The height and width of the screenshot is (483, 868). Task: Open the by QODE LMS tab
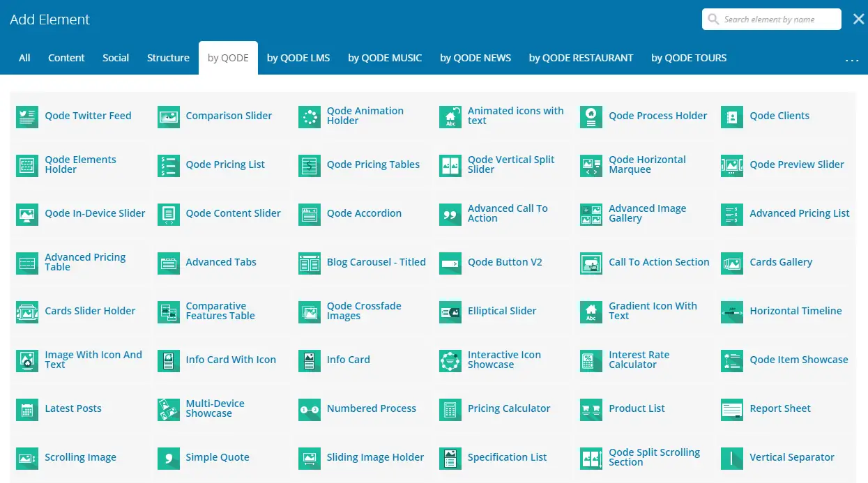pos(298,58)
